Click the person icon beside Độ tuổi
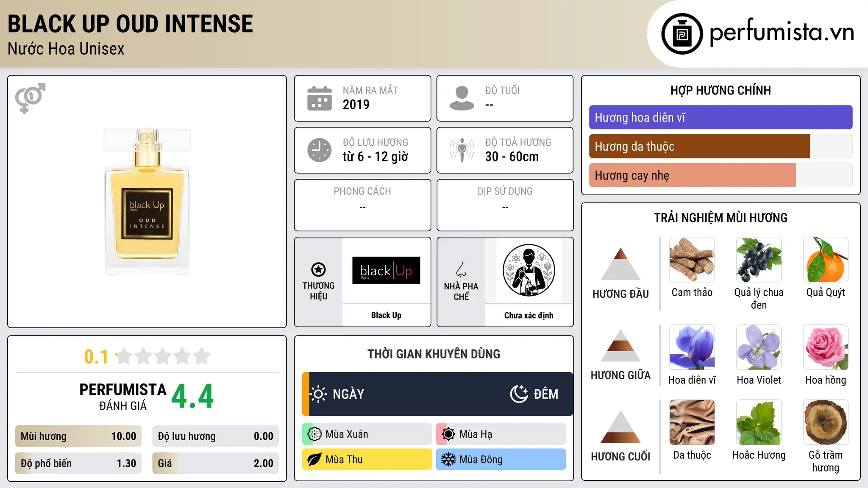 point(462,98)
